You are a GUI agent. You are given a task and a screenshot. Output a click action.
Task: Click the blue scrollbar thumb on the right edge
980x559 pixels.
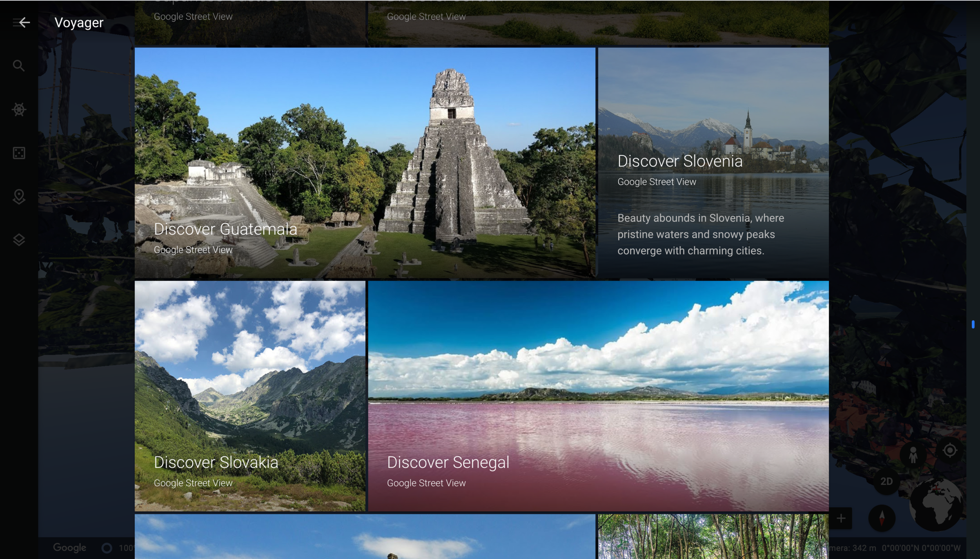pos(973,324)
